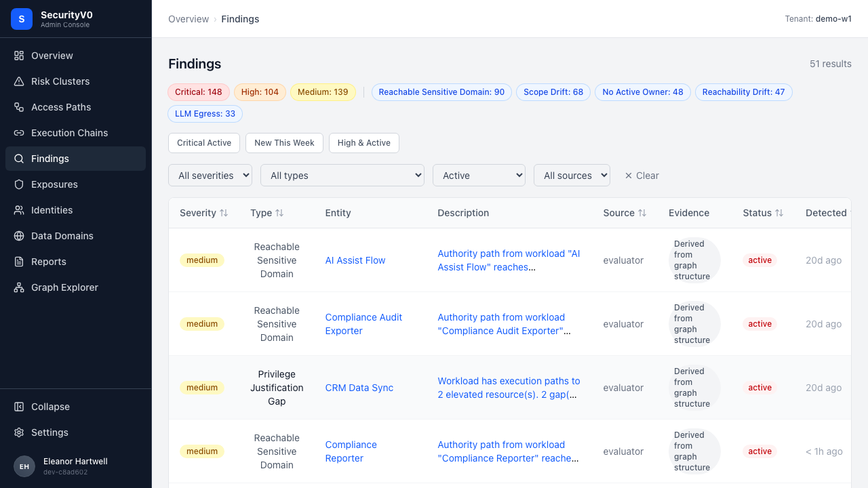The image size is (868, 488).
Task: Filter by Reachable Sensitive Domain: 90 chip
Action: [x=441, y=92]
